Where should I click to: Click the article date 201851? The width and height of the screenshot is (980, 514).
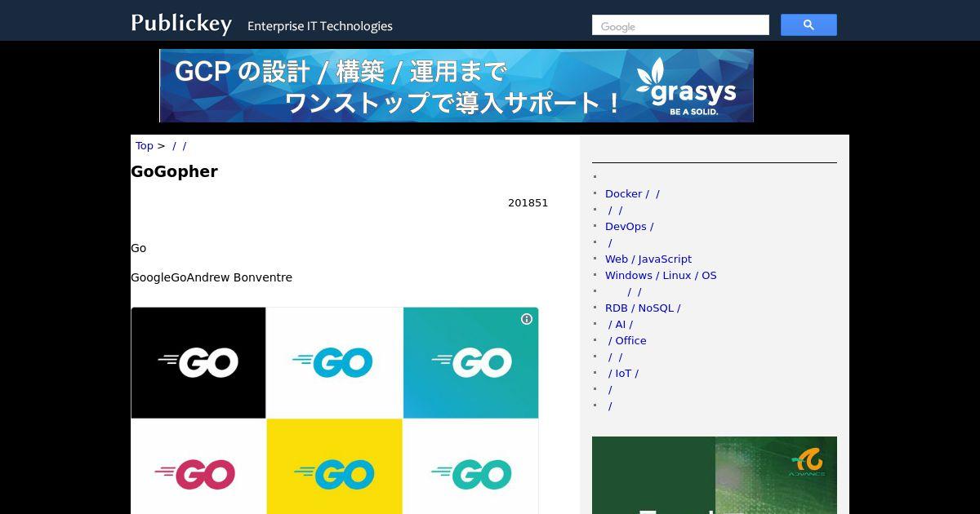click(x=528, y=203)
